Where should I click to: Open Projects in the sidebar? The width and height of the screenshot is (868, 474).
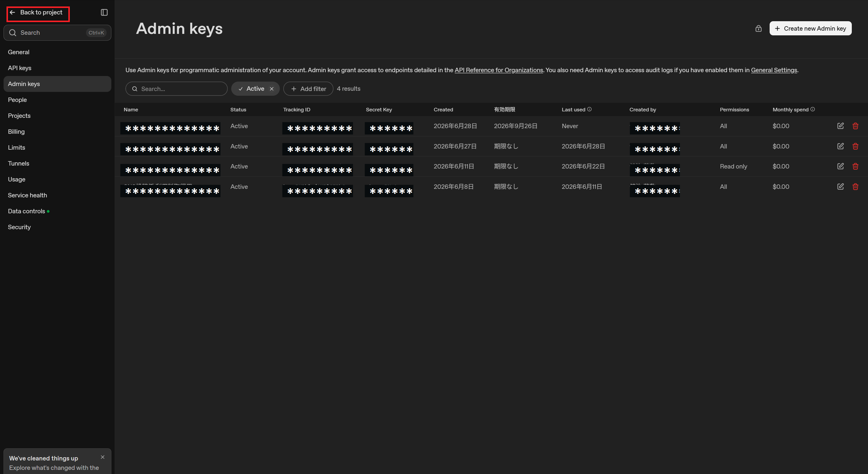pos(57,116)
